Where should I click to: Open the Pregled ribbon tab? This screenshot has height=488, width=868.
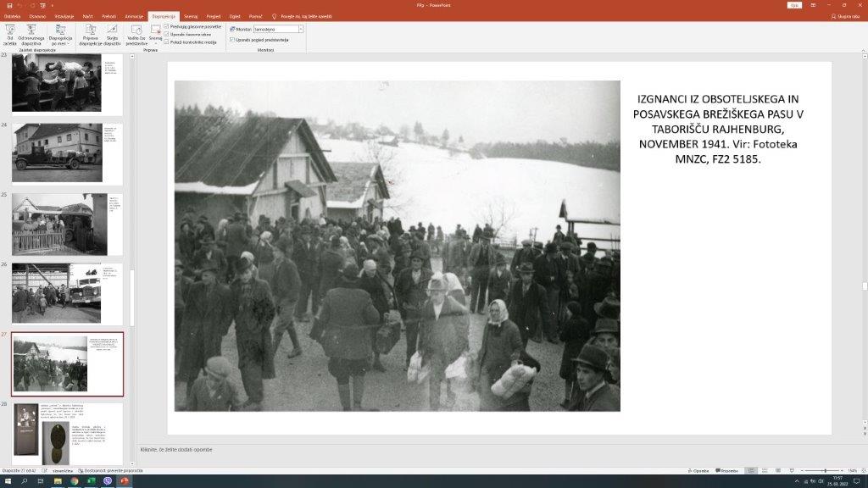pos(214,16)
